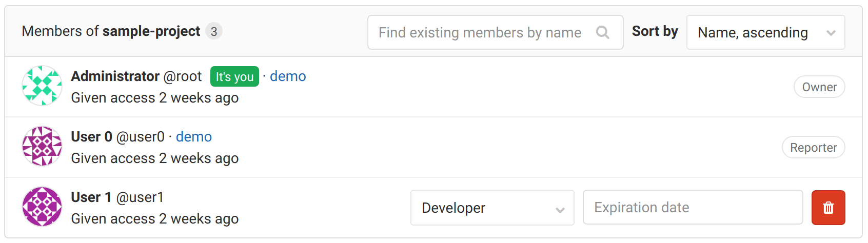Open the demo link beside Administrator
868x243 pixels.
[x=288, y=76]
